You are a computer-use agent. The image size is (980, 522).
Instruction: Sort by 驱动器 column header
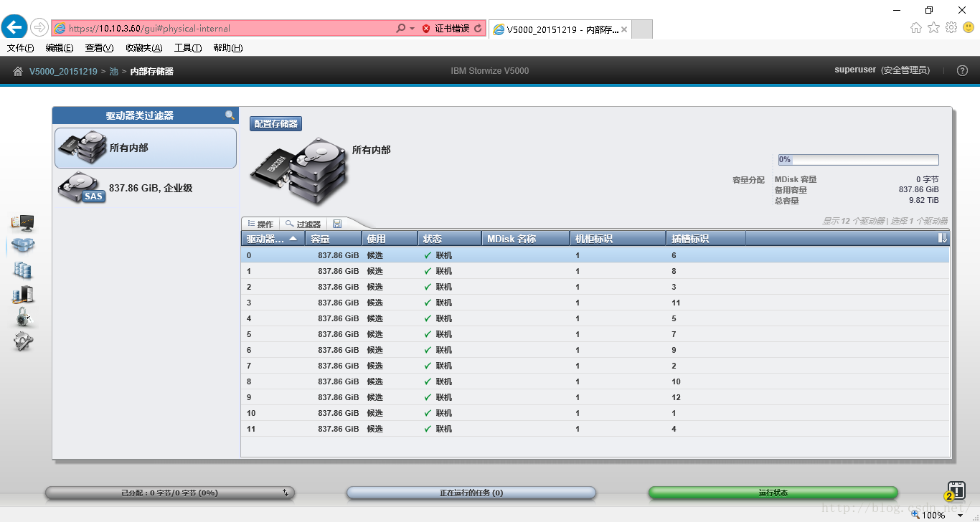pos(273,238)
